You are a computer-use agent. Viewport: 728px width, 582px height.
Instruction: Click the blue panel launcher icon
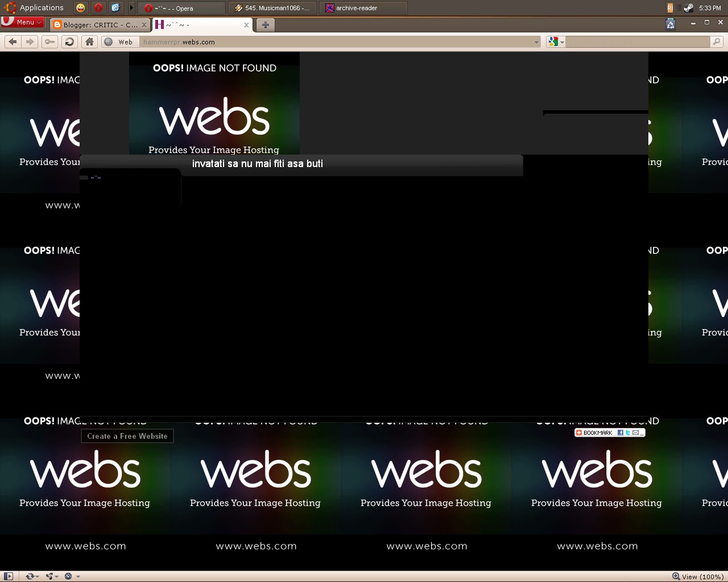tap(115, 8)
